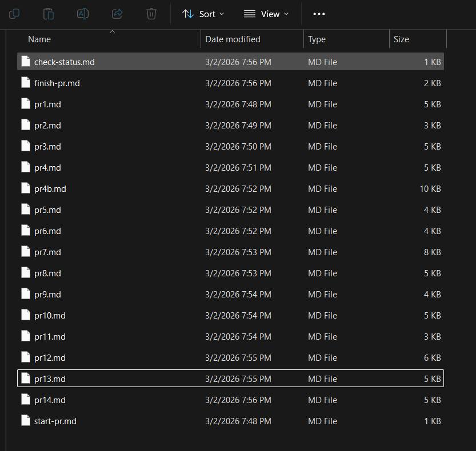Click the 2 KB size of finish-pr.md
The width and height of the screenshot is (476, 451).
(x=432, y=83)
